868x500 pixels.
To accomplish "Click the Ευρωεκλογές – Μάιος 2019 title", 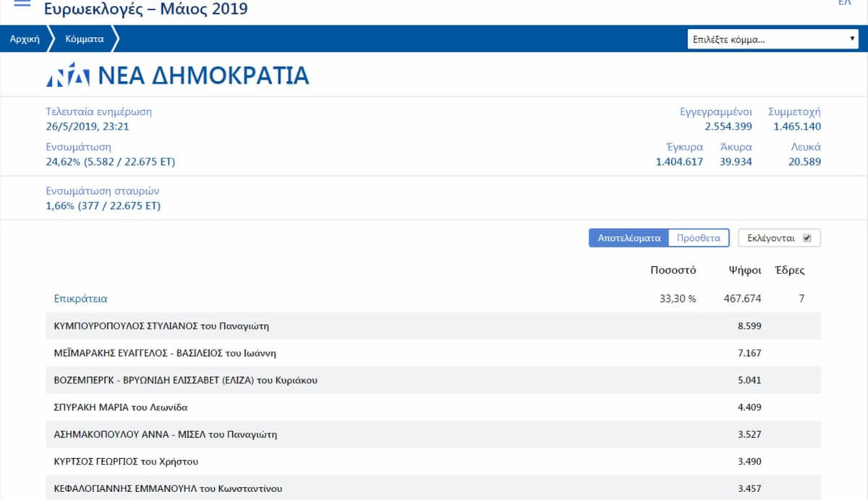I will click(145, 9).
